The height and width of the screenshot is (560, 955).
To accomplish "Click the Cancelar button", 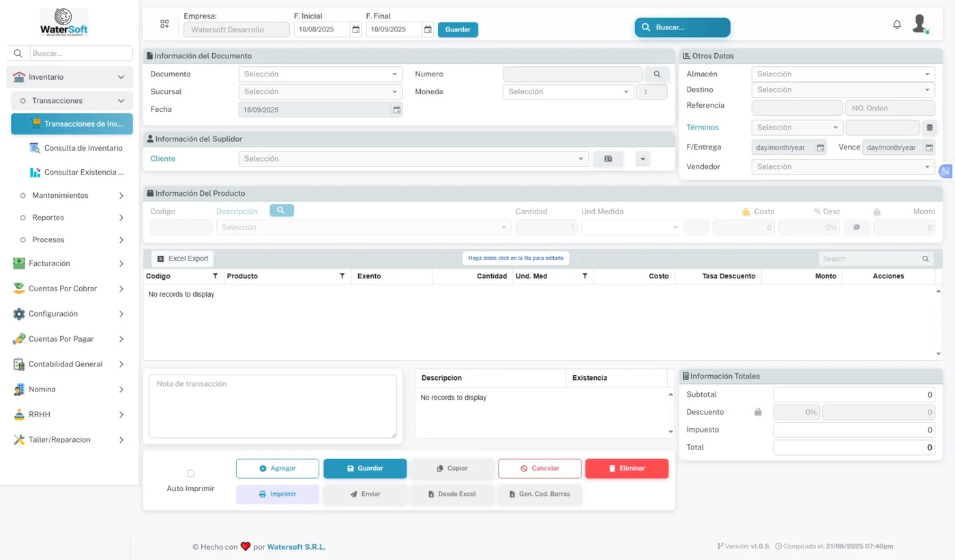I will (x=540, y=469).
